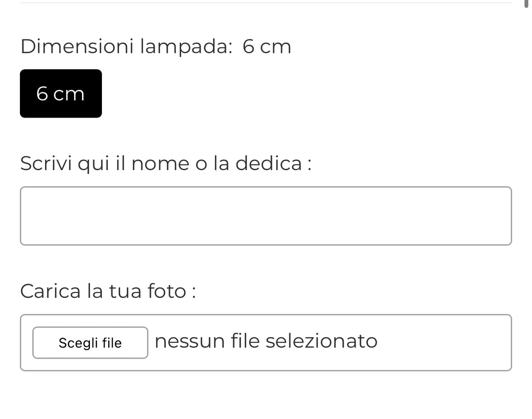
Task: Click the horizontal divider line above Dimensioni
Action: [266, 3]
